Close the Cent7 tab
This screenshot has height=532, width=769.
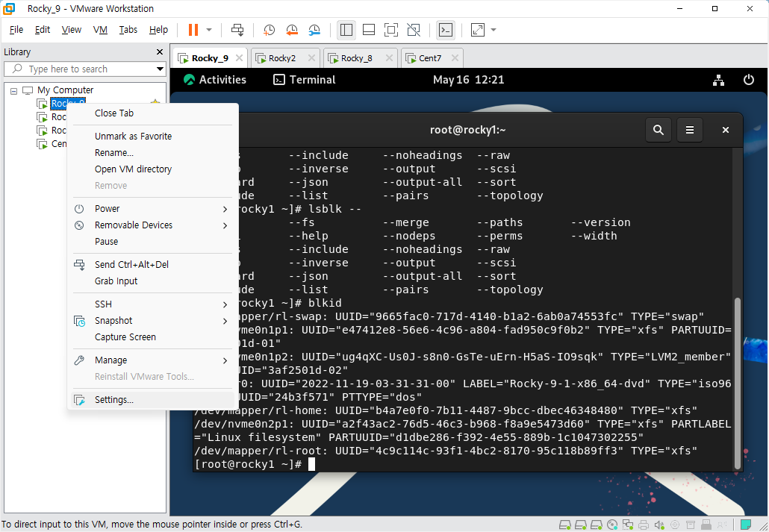(455, 58)
